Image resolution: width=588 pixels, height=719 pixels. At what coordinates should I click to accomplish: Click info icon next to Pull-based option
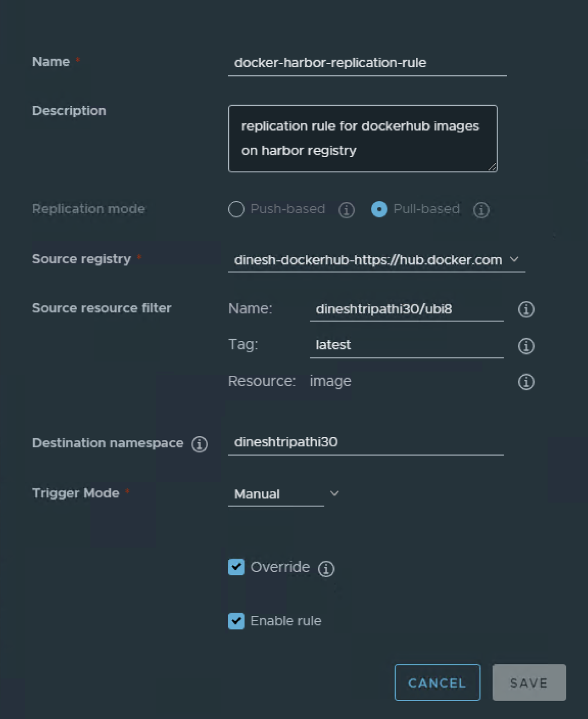tap(481, 210)
